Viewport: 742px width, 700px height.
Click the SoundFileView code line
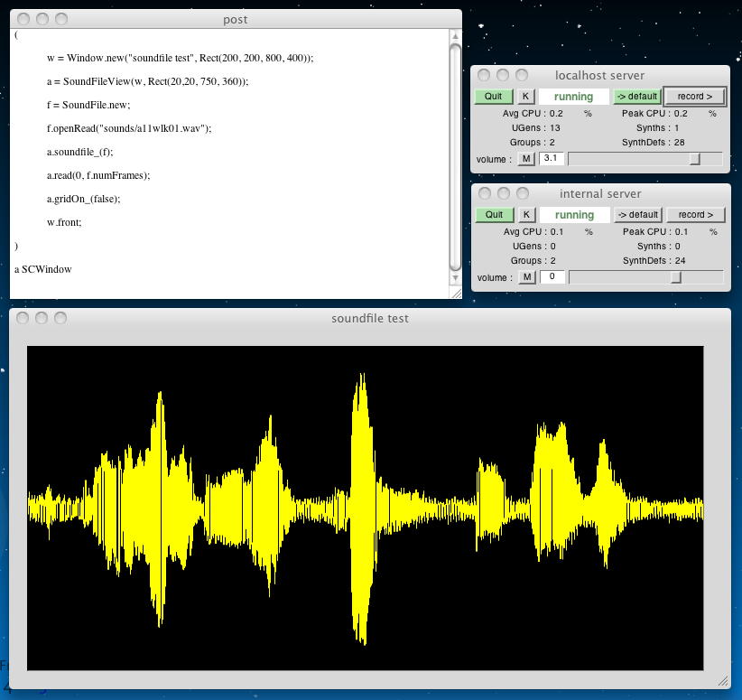click(x=147, y=81)
